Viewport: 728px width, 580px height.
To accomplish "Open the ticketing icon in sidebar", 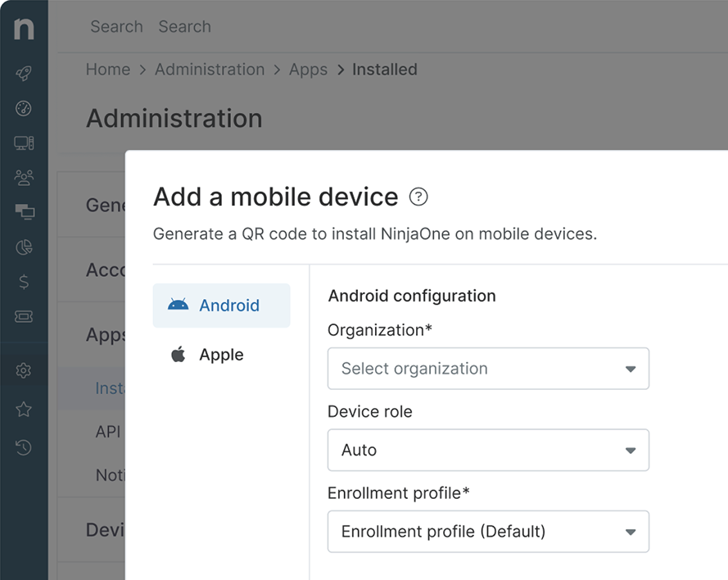I will 24,316.
